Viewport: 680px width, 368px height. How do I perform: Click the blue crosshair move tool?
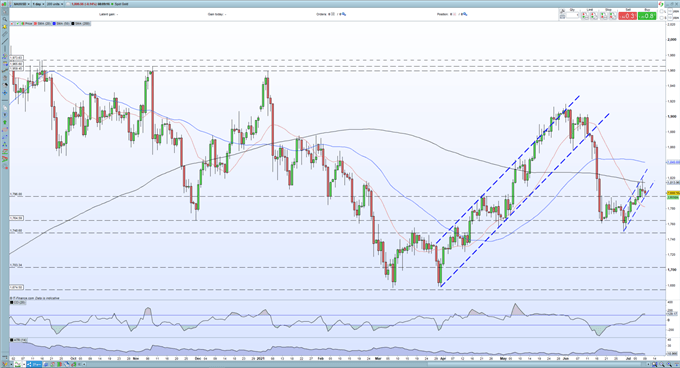pos(5,93)
